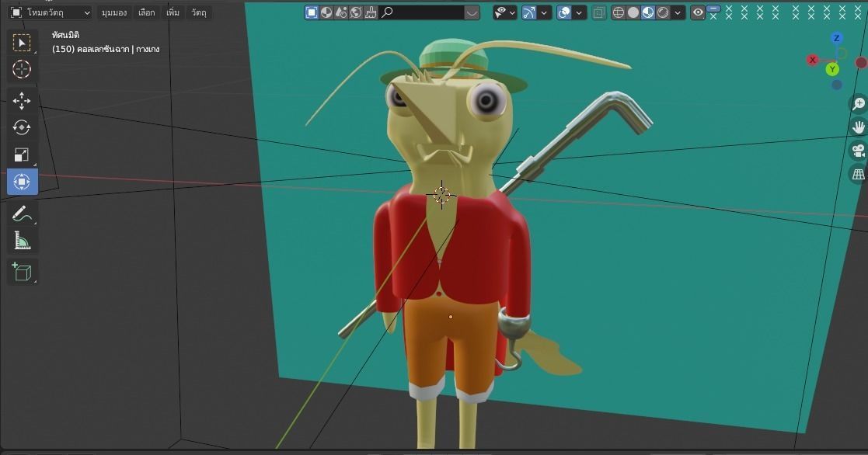Switch to Material Preview shading sphere
Viewport: 868px width, 455px height.
click(x=647, y=12)
